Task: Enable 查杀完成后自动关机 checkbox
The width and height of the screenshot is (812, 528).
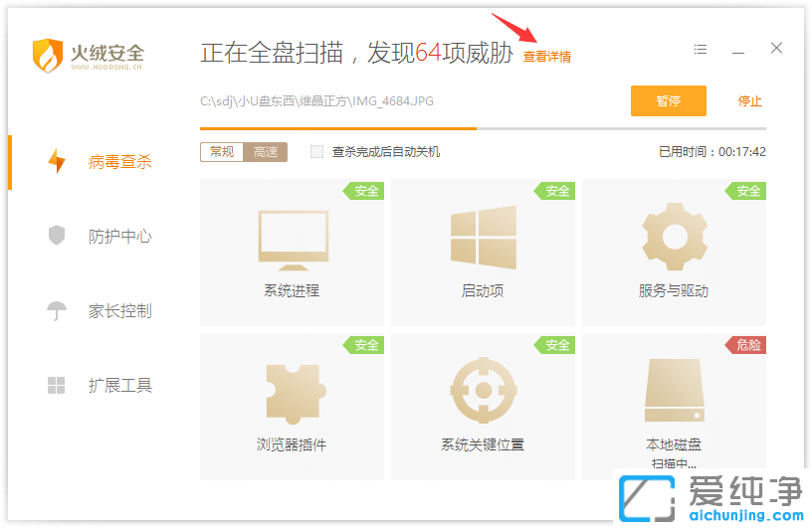Action: (x=316, y=152)
